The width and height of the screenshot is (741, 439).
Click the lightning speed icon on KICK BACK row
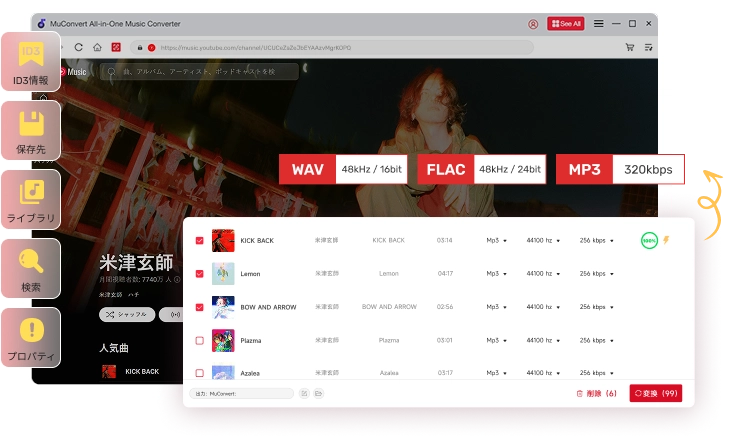point(666,240)
